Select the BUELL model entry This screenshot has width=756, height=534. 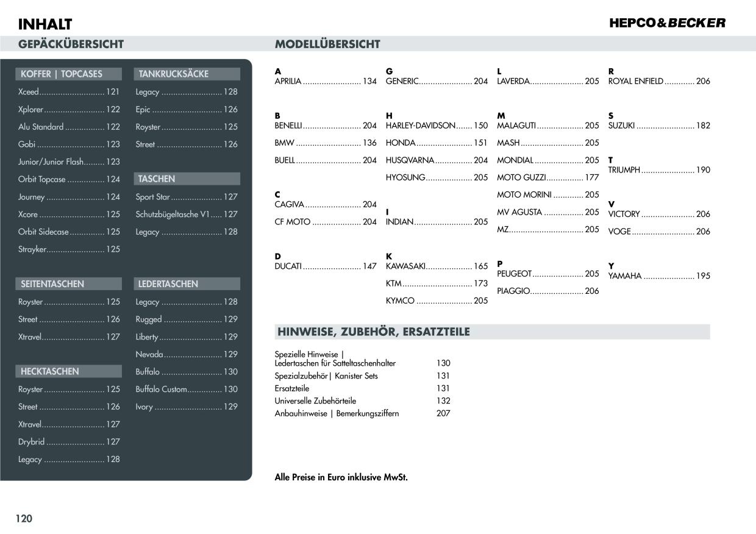click(326, 160)
